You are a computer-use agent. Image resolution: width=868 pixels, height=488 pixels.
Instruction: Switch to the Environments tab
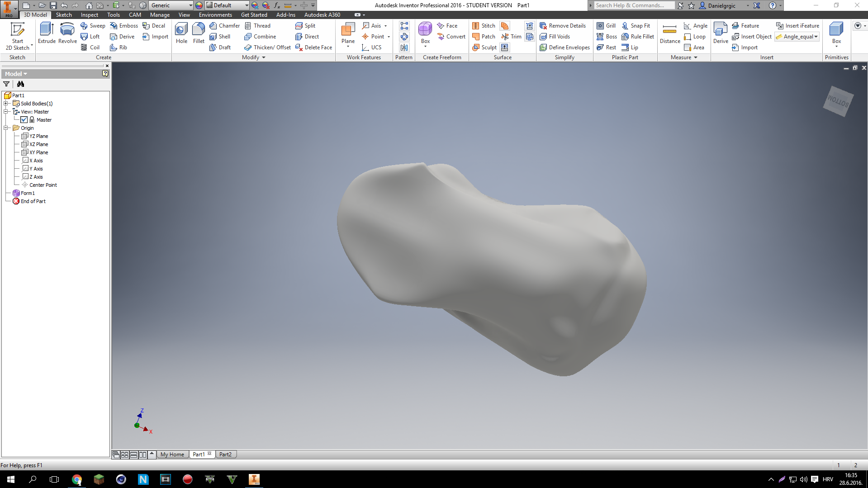point(215,15)
